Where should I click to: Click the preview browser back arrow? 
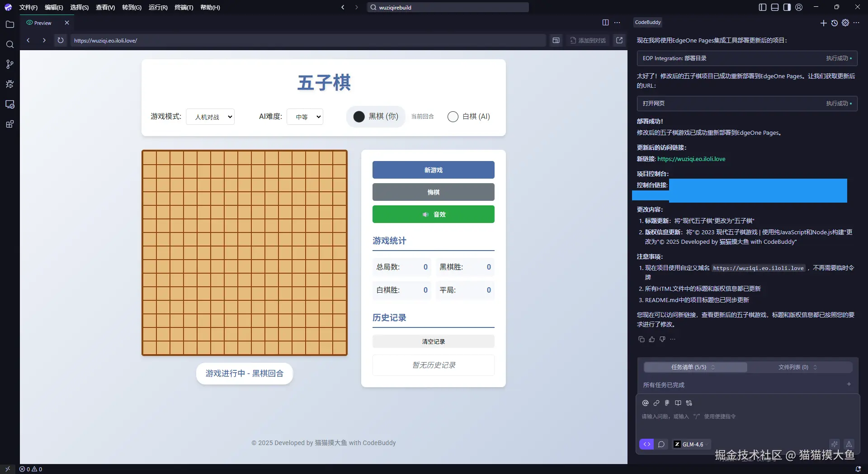(28, 40)
